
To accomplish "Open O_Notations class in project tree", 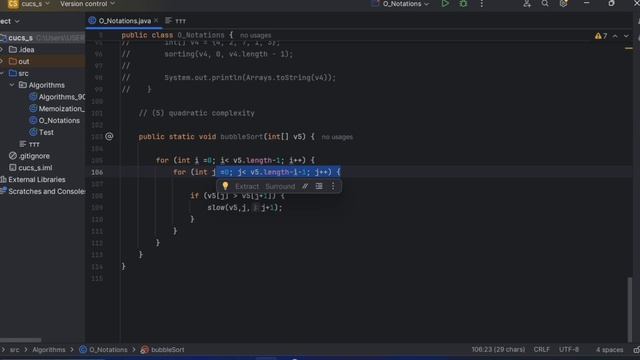I will (55, 120).
